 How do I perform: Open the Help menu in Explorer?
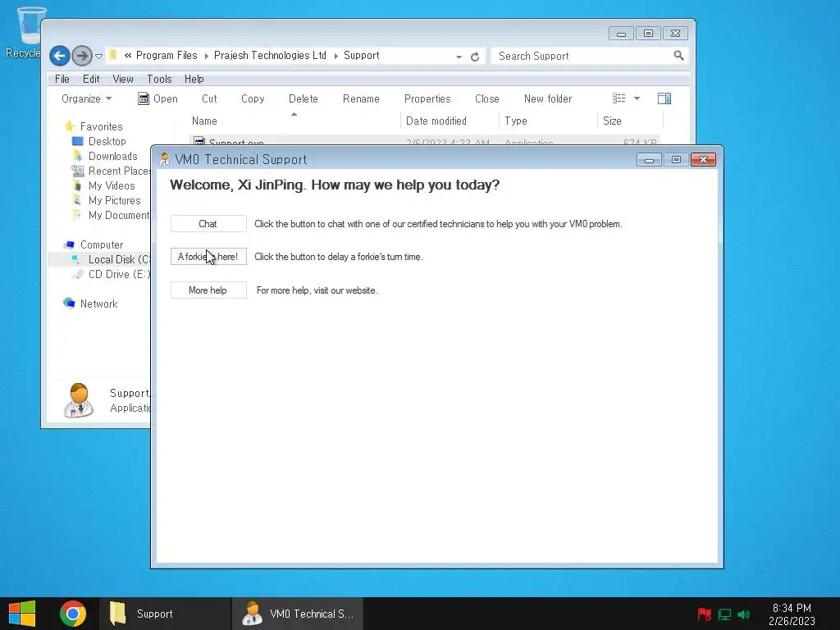pyautogui.click(x=194, y=79)
